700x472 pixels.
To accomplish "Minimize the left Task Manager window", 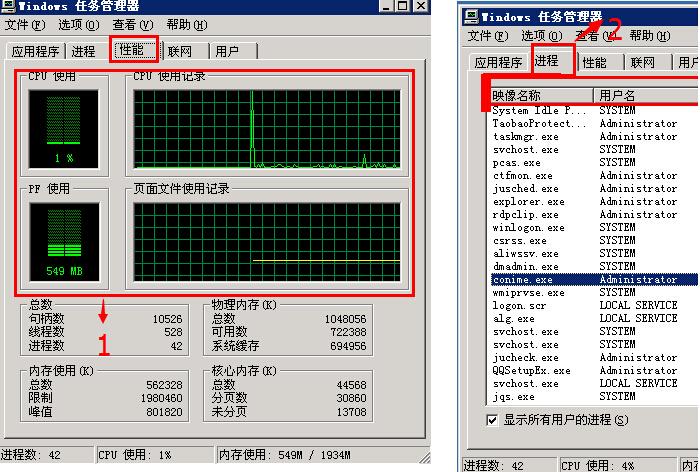I will click(387, 5).
